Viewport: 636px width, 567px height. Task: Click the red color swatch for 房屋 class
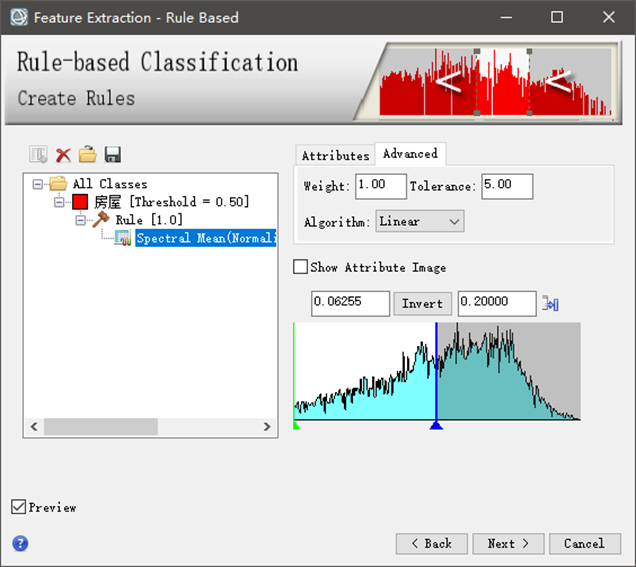tap(80, 202)
